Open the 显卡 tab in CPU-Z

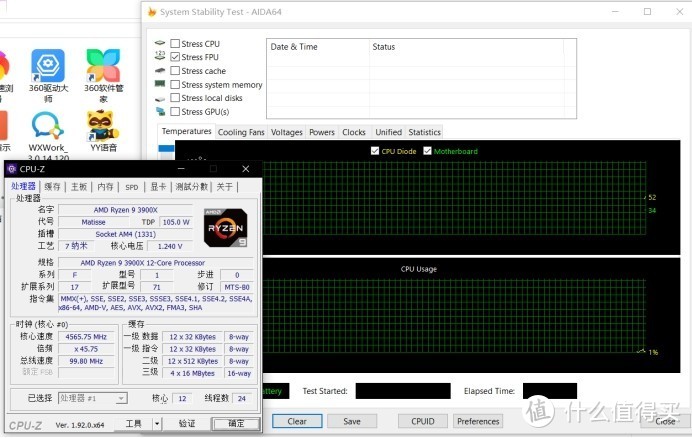[158, 187]
